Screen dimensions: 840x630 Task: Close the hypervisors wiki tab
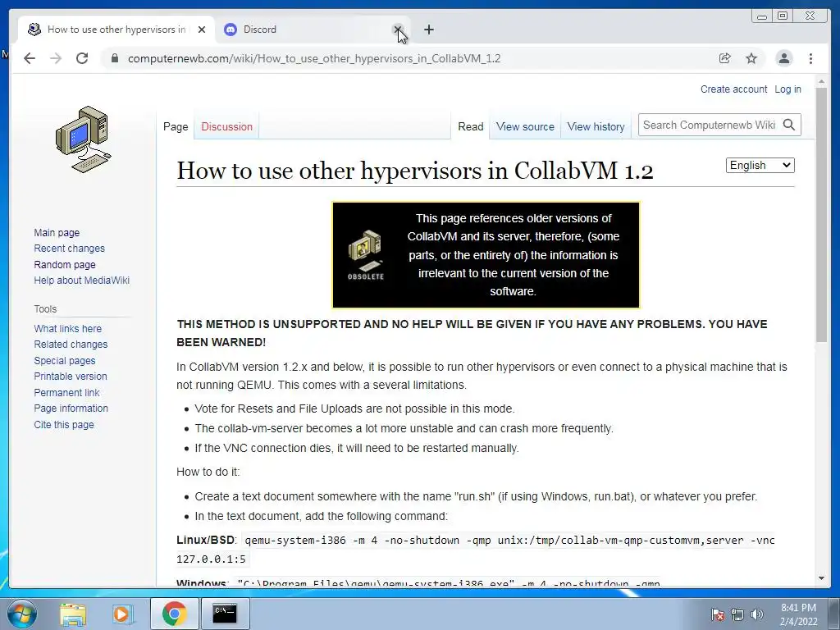pyautogui.click(x=202, y=30)
